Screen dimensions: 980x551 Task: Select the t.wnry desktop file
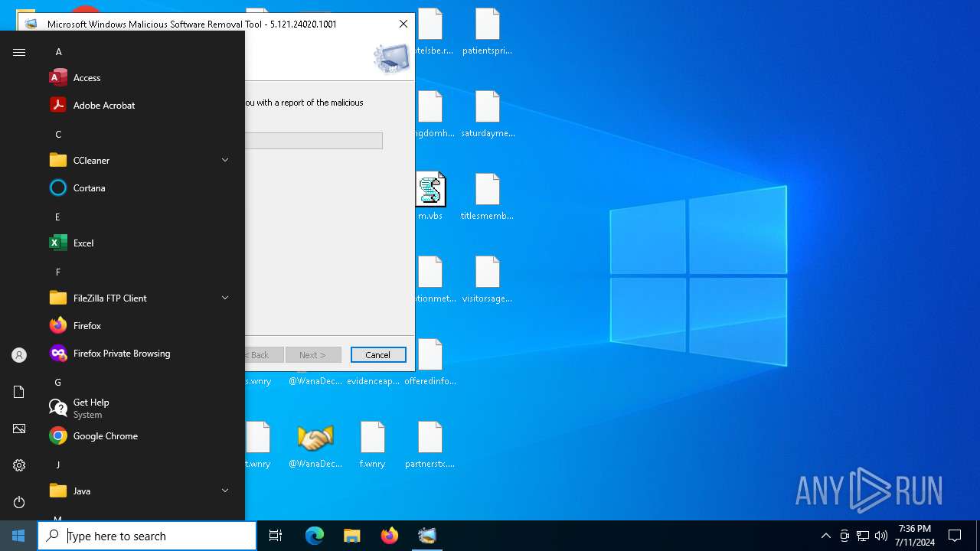[258, 445]
